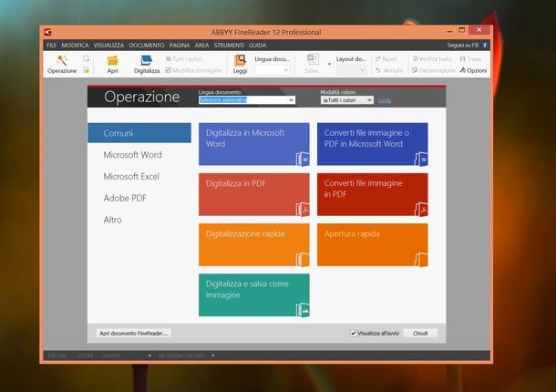Click the PDF icon on the Digitalizza in PDF tile
556x392 pixels.
[x=303, y=210]
